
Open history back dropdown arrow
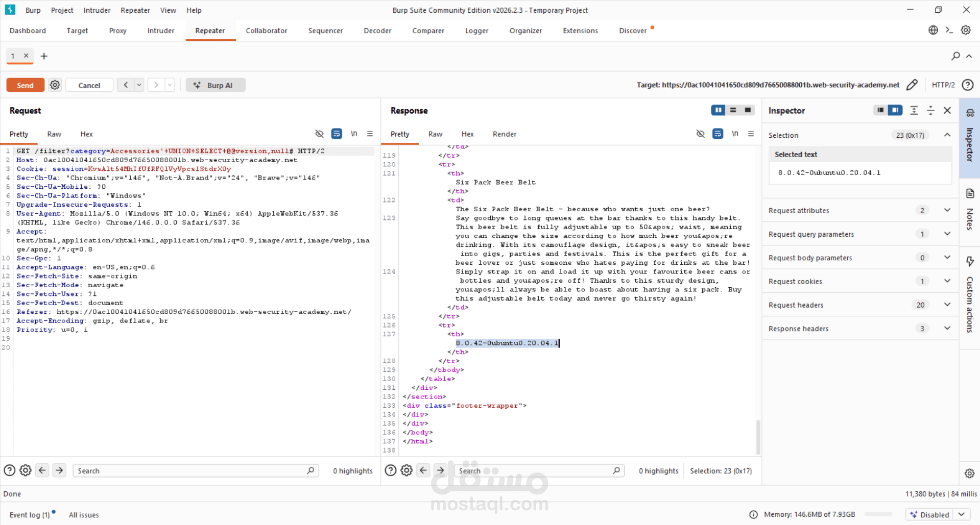click(139, 85)
